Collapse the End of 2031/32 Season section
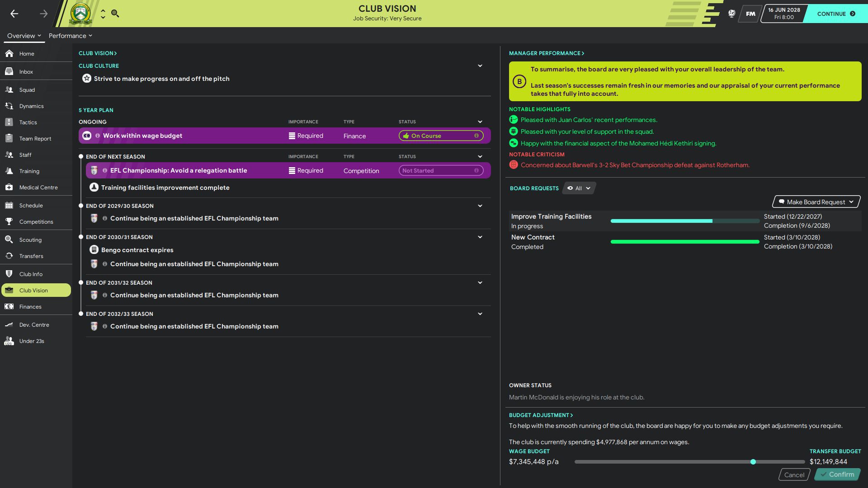The height and width of the screenshot is (488, 868). pyautogui.click(x=480, y=282)
